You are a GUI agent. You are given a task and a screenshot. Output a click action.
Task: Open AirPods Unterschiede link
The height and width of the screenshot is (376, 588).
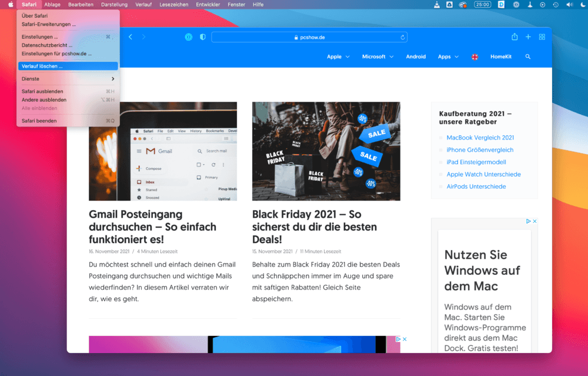[x=476, y=187]
